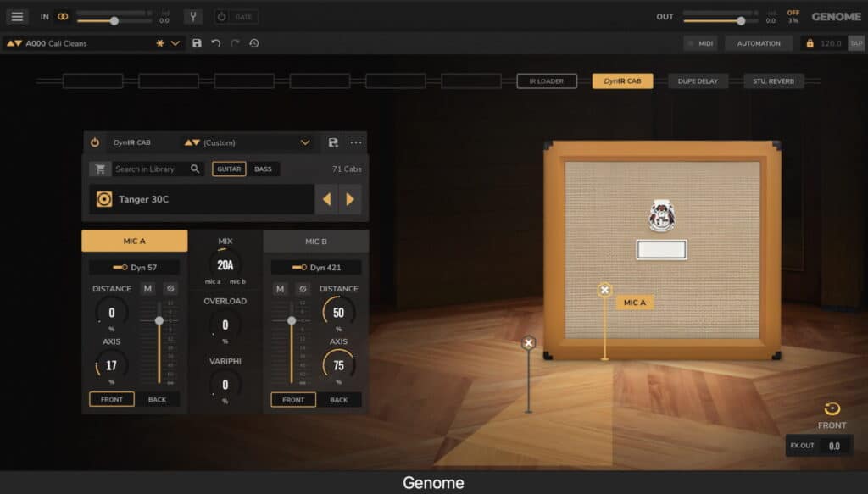Click the first empty chain slot
The width and height of the screenshot is (868, 494).
point(93,81)
